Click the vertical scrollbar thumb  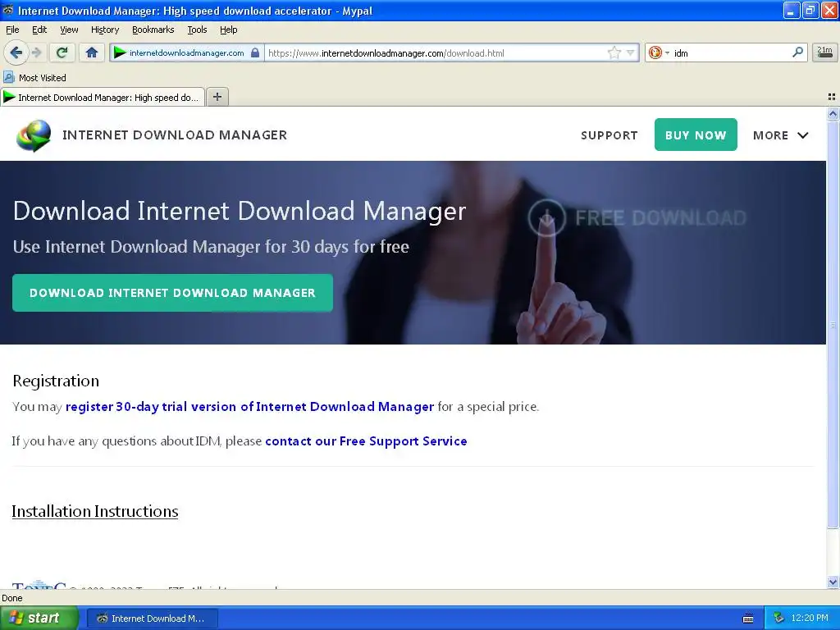833,324
